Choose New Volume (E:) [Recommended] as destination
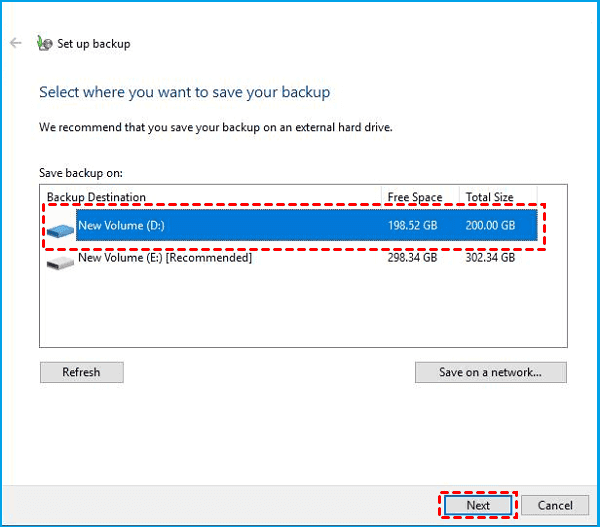 point(165,258)
